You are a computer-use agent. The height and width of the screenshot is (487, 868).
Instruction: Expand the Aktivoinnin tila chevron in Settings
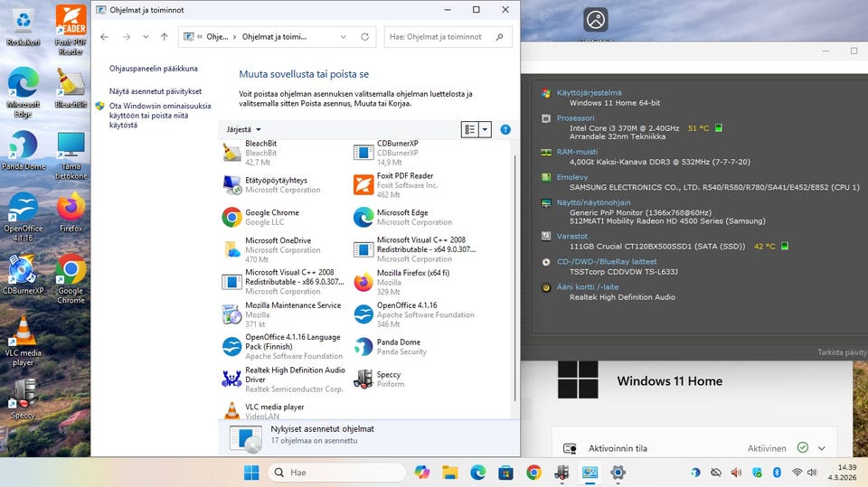pos(822,448)
